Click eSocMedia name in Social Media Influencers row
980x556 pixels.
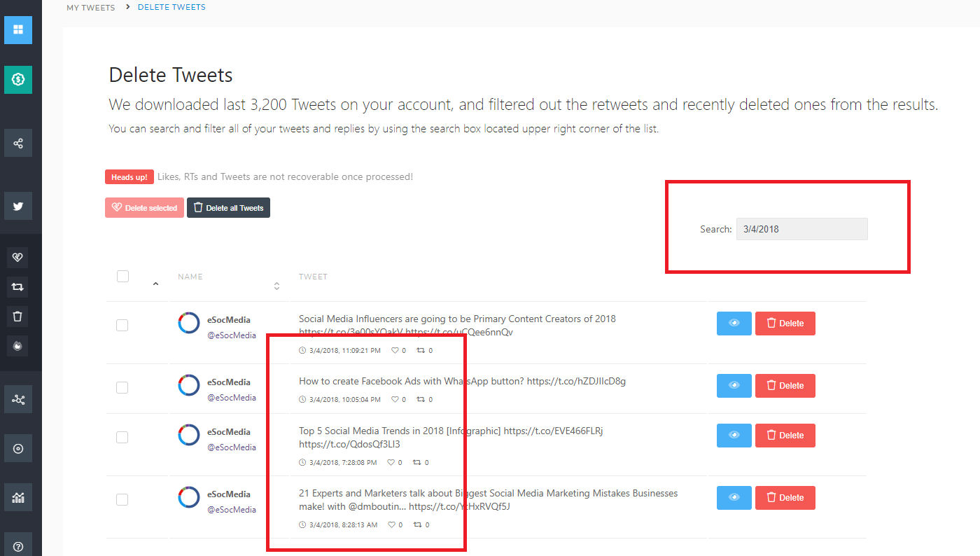pos(229,320)
